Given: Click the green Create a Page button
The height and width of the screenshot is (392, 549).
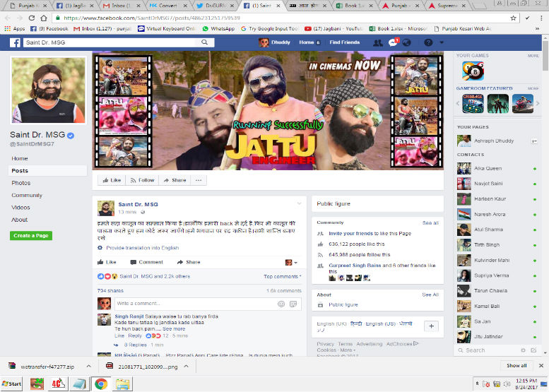Looking at the screenshot, I should coord(30,235).
